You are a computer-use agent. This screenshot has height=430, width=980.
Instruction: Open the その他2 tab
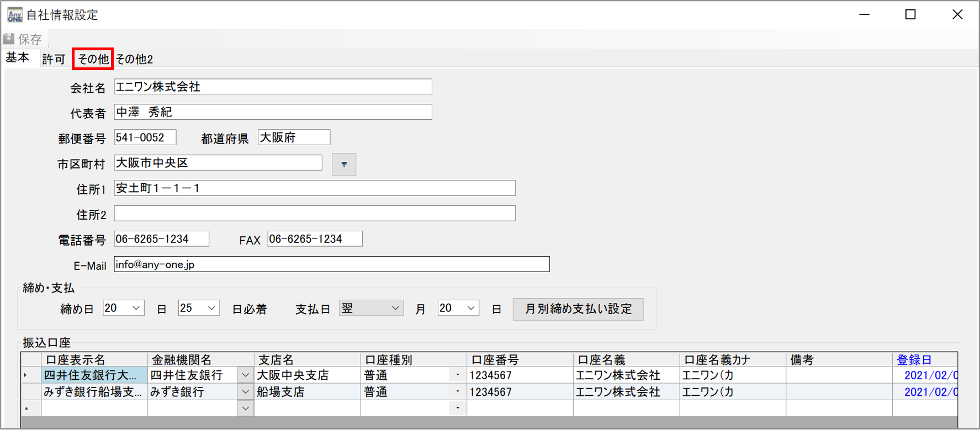coord(134,59)
